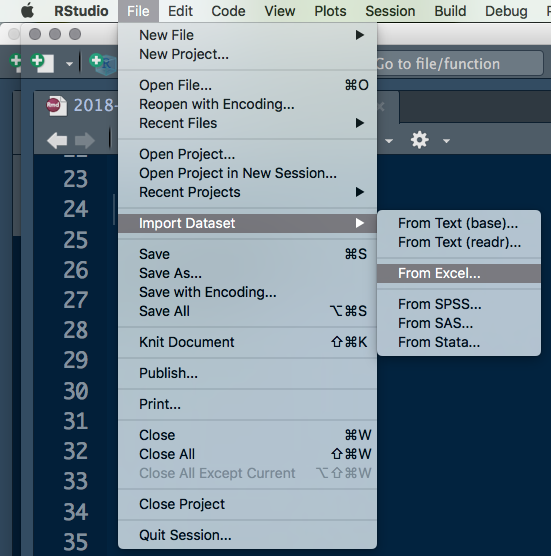The width and height of the screenshot is (551, 556).
Task: Select Open Project... entry
Action: pyautogui.click(x=247, y=154)
